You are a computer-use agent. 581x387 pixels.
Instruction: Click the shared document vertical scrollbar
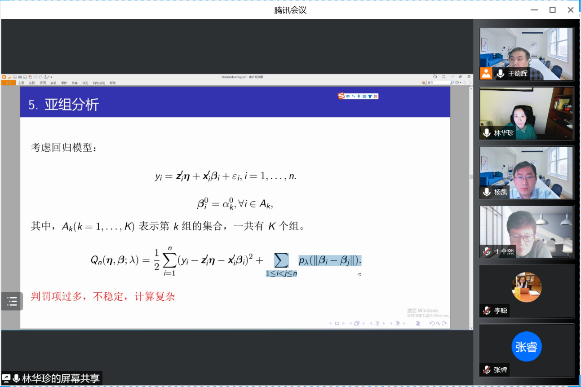471,208
